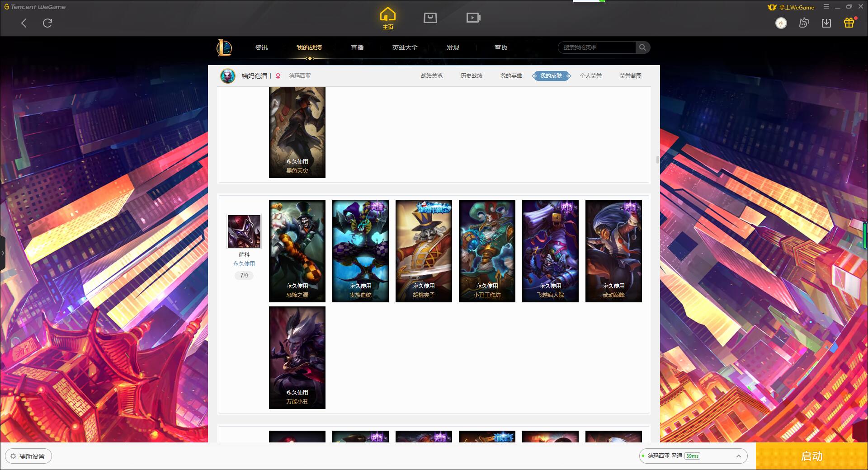Image resolution: width=868 pixels, height=470 pixels.
Task: Open the downloads manager icon
Action: (826, 23)
